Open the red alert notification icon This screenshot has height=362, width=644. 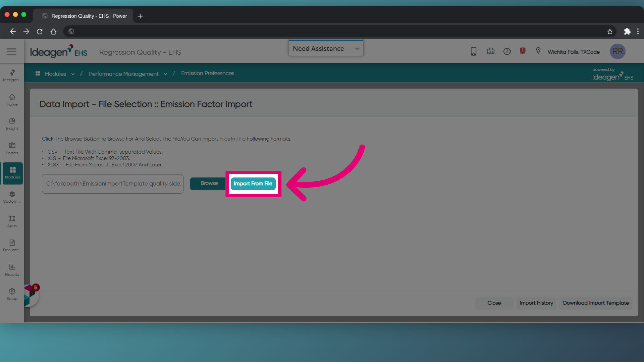pos(522,51)
